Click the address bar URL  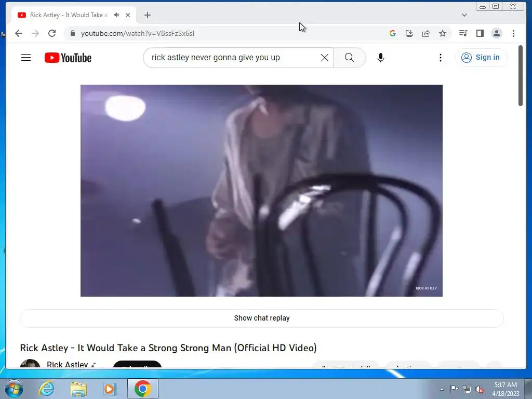pyautogui.click(x=137, y=33)
